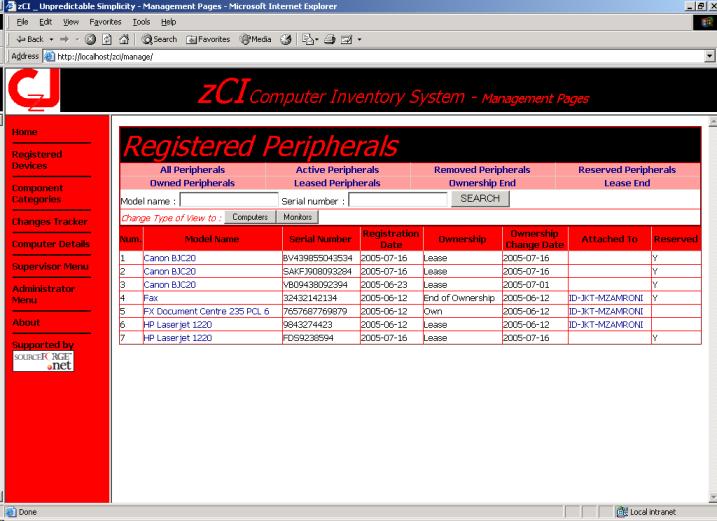Click the Model name input field
717x521 pixels.
[x=229, y=200]
